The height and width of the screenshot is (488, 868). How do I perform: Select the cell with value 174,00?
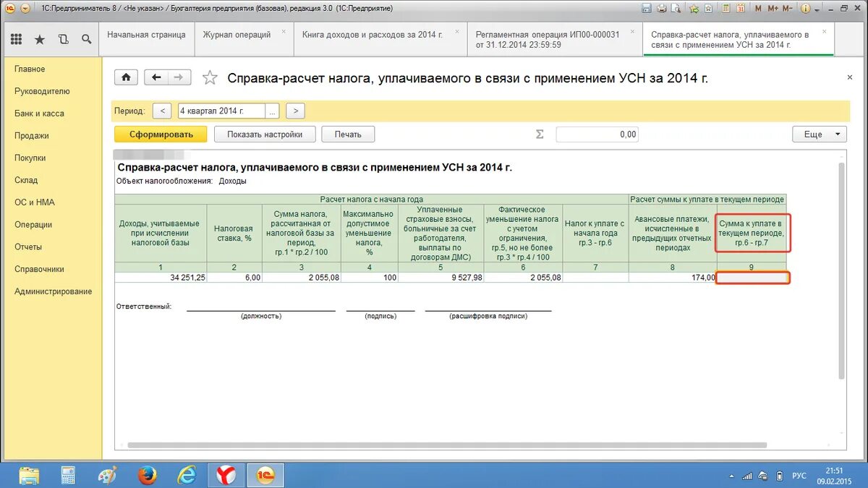click(672, 278)
